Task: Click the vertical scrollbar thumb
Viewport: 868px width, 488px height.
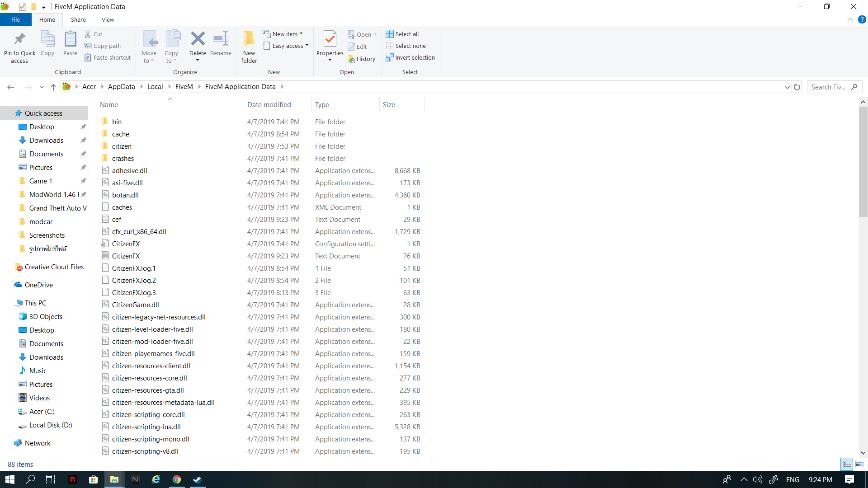Action: tap(863, 162)
